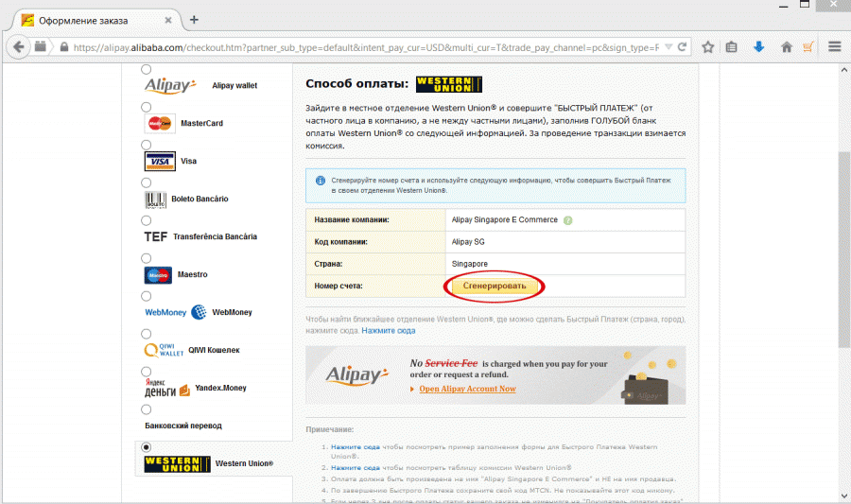
Task: Click the shopping cart toolbar icon
Action: tap(808, 46)
